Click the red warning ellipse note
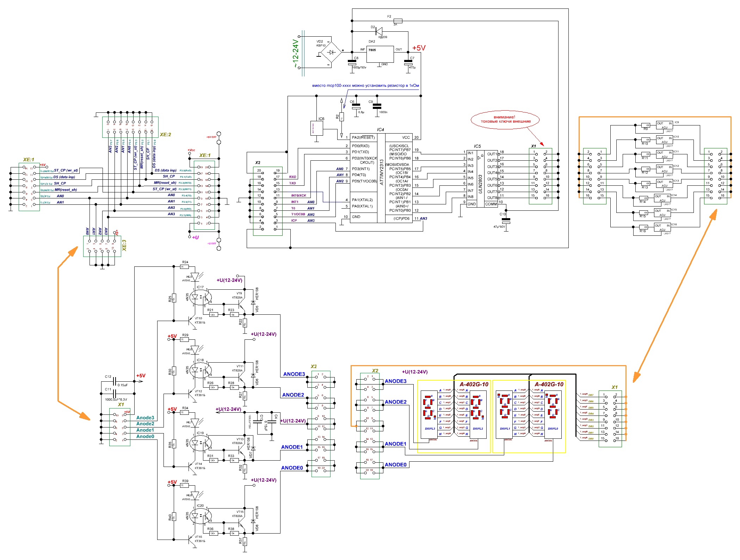Screen dimensions: 740x560 [x=505, y=119]
